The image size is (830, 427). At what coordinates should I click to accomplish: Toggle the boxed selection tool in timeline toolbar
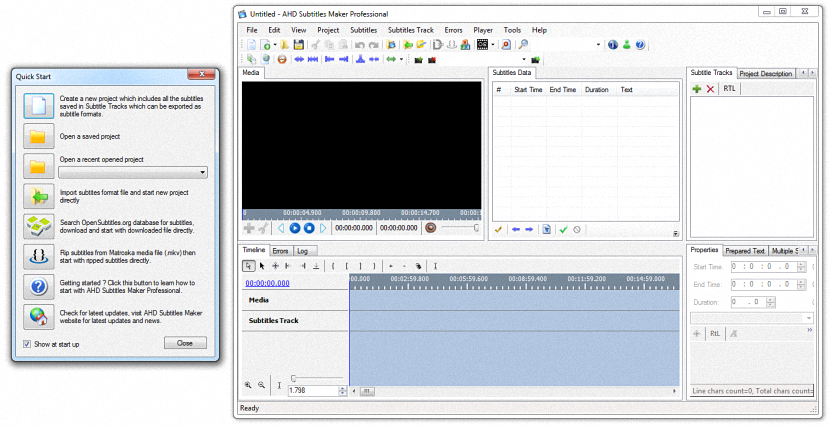[248, 266]
